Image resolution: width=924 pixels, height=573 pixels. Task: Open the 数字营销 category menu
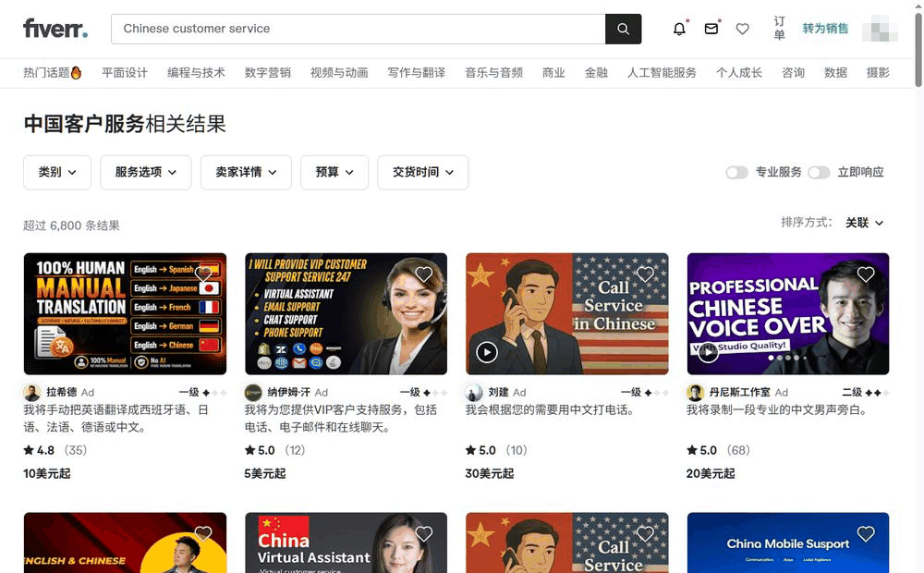point(268,72)
